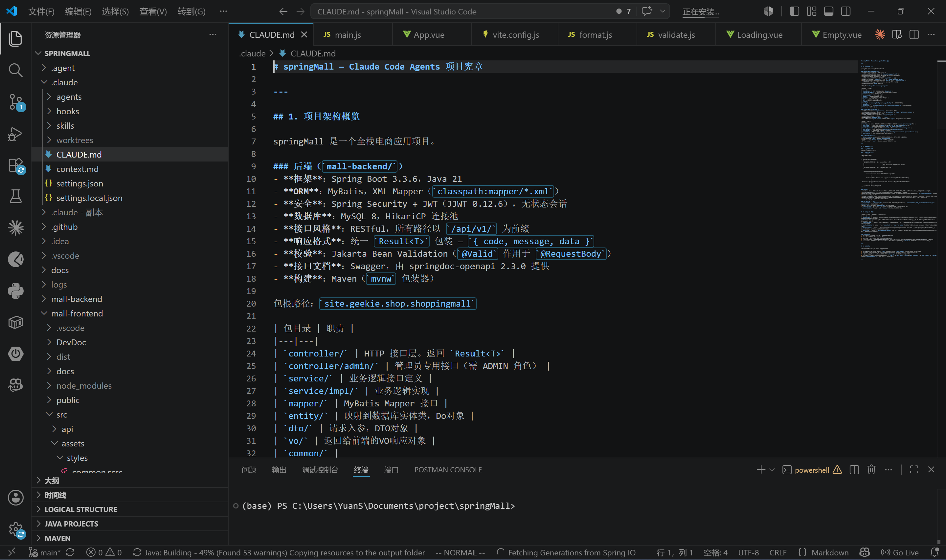The image size is (946, 560).
Task: Open the Search view icon
Action: [x=15, y=70]
